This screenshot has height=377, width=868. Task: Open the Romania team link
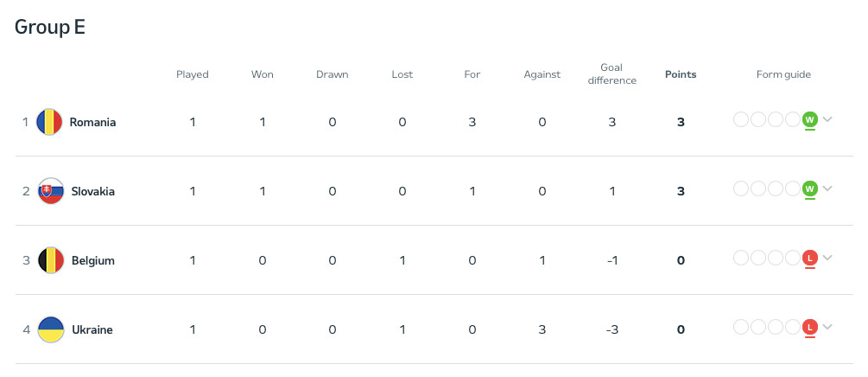(x=92, y=122)
